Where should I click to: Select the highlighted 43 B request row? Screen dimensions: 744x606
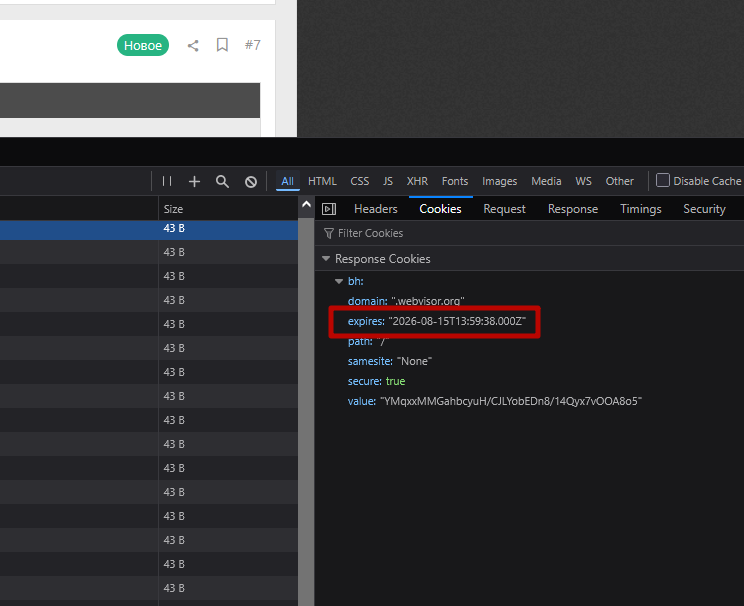pos(149,230)
